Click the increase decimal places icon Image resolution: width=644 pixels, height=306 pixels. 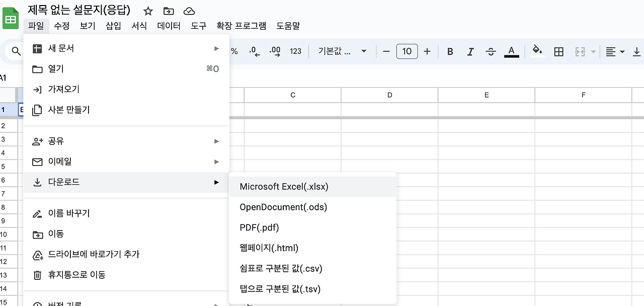coord(275,51)
